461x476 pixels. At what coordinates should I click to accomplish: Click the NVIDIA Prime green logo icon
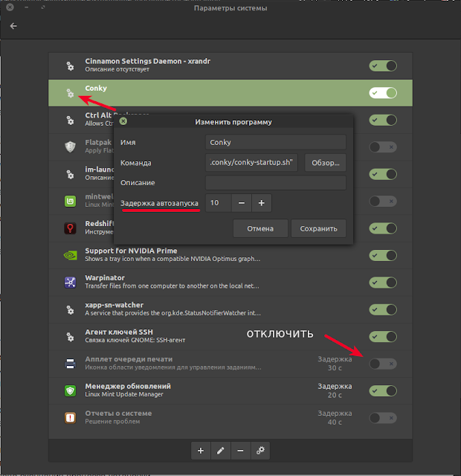coord(70,256)
